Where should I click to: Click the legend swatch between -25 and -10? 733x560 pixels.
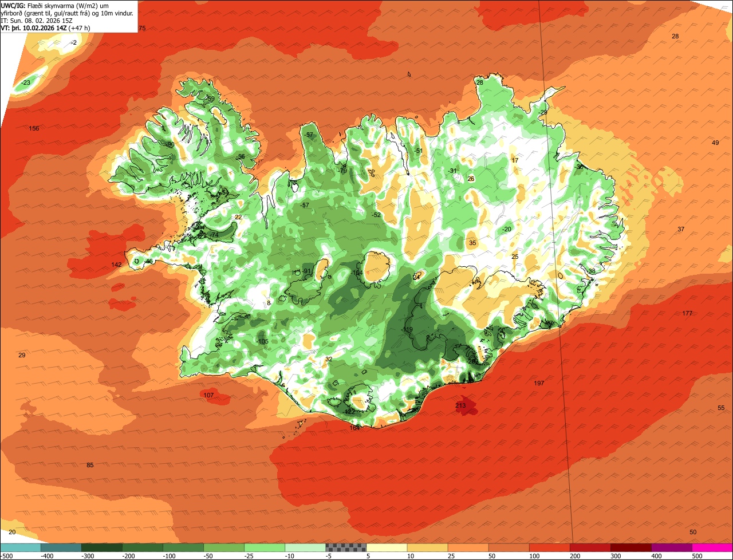click(x=265, y=547)
